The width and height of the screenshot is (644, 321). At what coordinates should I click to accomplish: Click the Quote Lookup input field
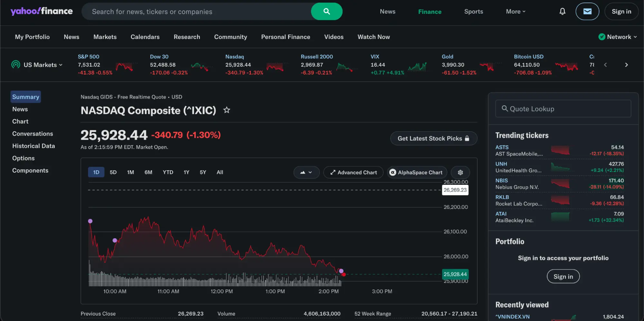click(x=563, y=109)
